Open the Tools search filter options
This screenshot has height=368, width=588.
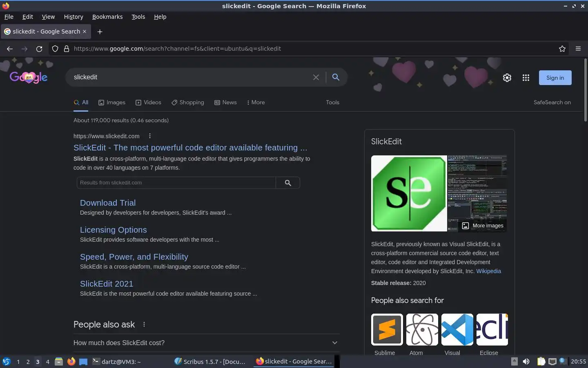[x=332, y=103]
